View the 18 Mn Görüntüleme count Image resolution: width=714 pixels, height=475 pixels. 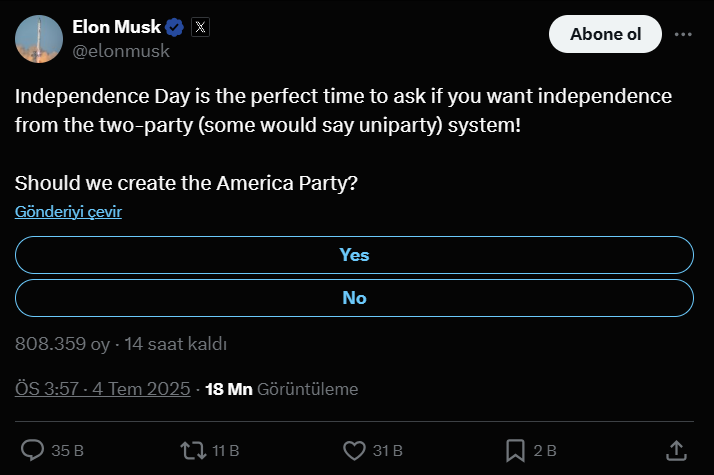(x=281, y=389)
